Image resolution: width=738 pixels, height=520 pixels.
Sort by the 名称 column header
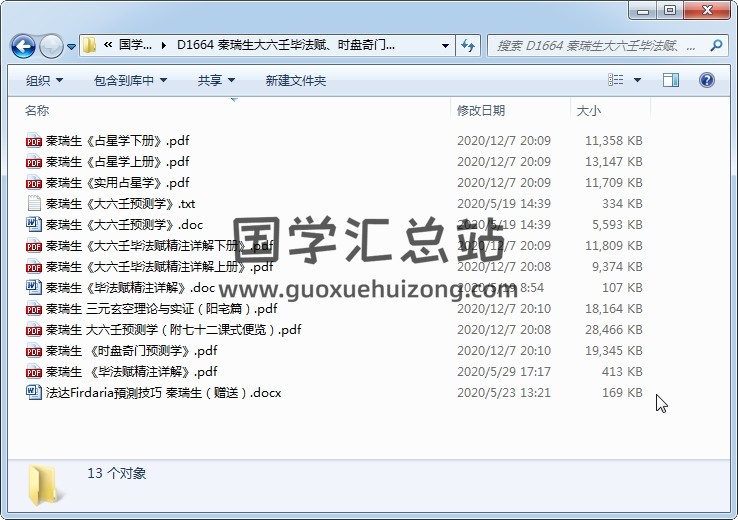tap(37, 110)
